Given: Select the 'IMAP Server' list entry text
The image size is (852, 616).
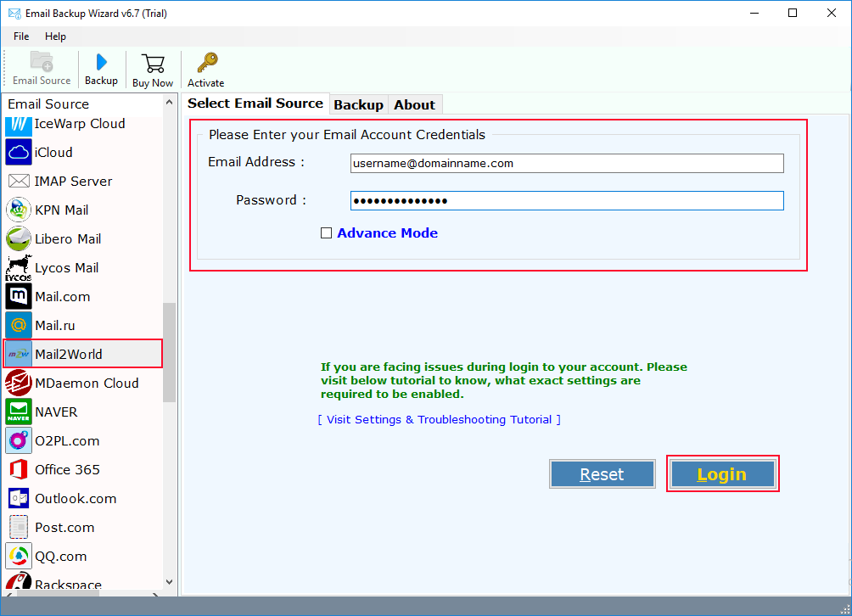Looking at the screenshot, I should 73,182.
